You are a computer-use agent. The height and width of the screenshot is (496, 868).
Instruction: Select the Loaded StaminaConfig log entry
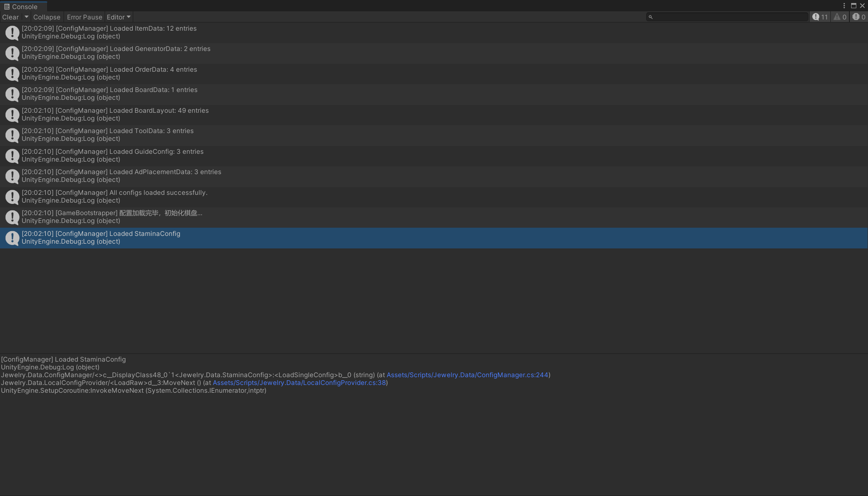(434, 238)
